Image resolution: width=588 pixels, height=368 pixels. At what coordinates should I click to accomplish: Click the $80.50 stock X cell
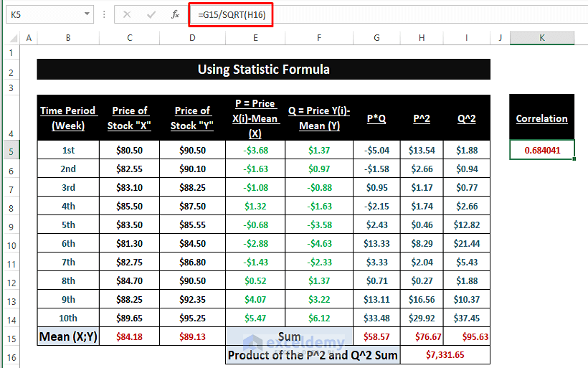pos(129,150)
